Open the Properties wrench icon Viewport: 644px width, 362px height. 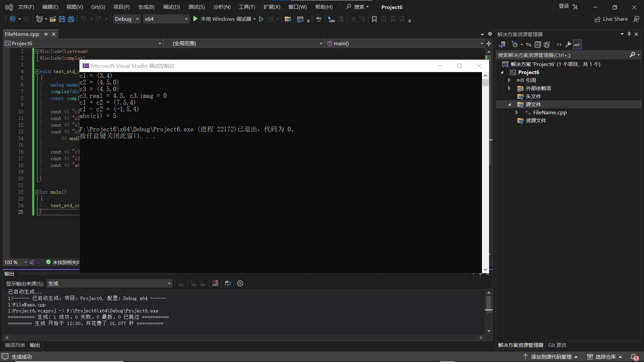(568, 45)
